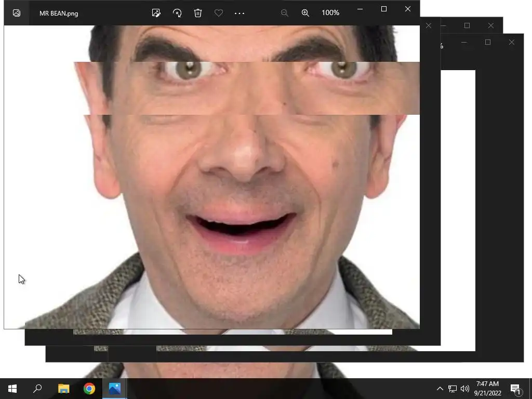Open taskbar Search
532x399 pixels.
pyautogui.click(x=37, y=389)
